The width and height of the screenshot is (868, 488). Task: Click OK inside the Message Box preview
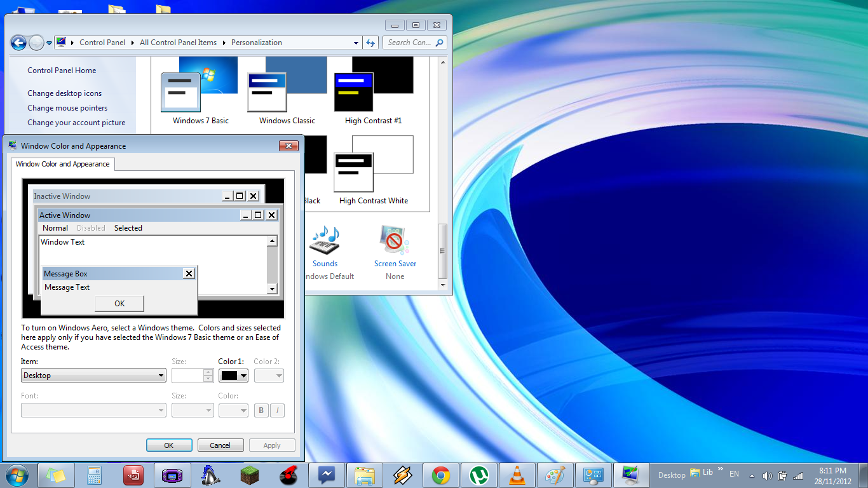(x=119, y=304)
